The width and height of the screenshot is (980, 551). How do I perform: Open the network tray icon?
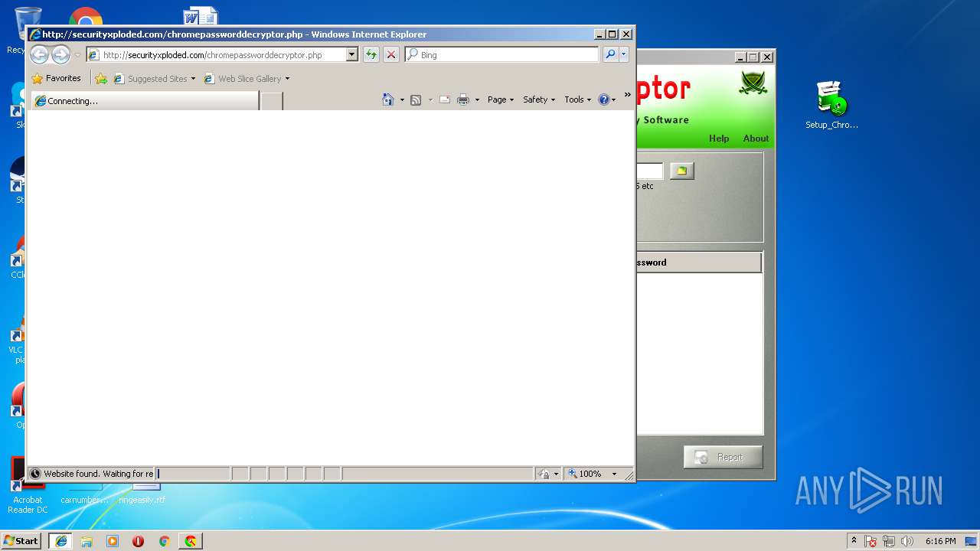(889, 541)
